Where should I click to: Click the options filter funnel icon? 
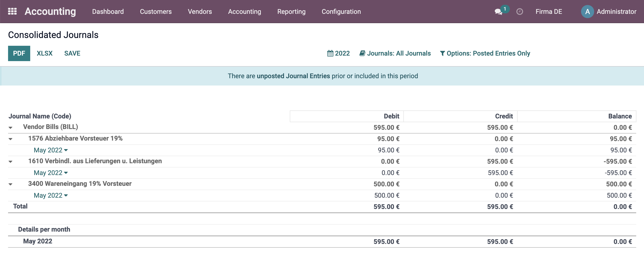coord(442,53)
